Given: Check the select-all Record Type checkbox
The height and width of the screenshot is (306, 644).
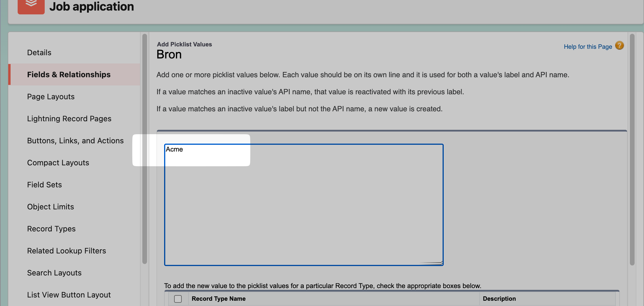Looking at the screenshot, I should tap(178, 299).
